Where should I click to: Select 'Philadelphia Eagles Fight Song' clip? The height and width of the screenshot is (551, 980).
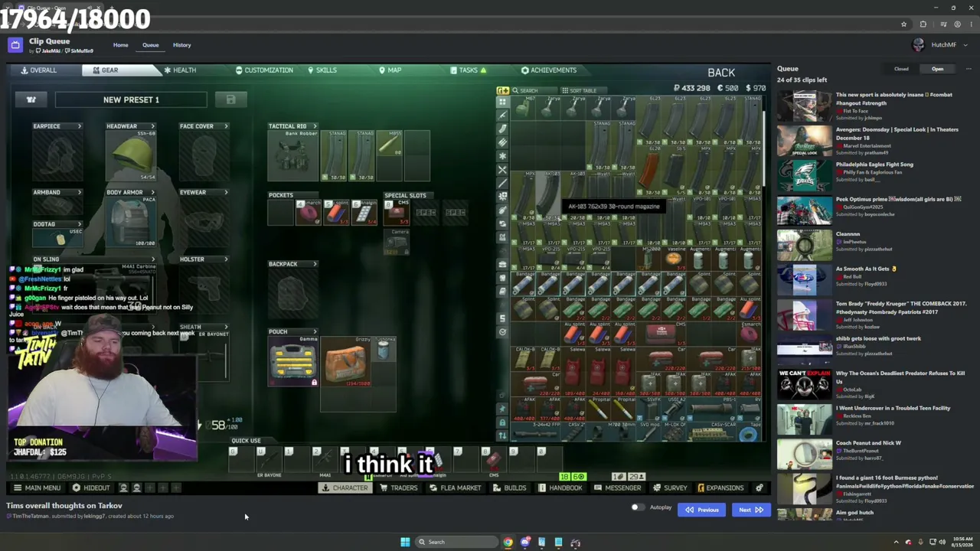(874, 165)
